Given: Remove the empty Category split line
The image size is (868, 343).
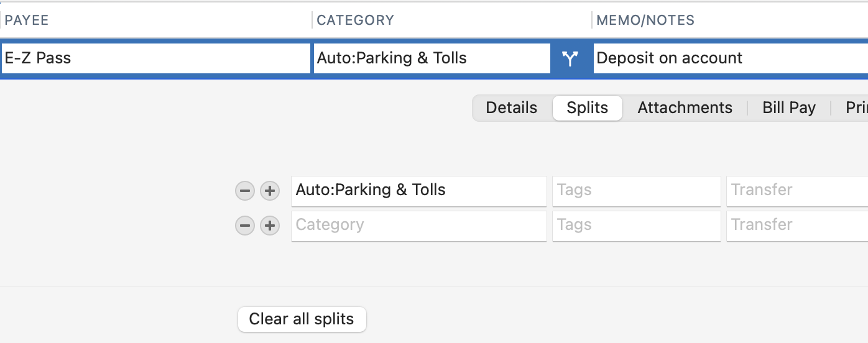Looking at the screenshot, I should (245, 226).
